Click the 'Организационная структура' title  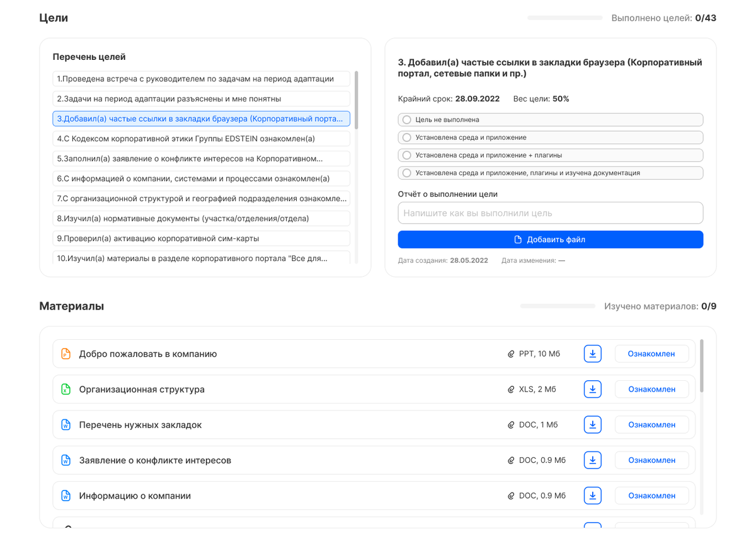click(142, 390)
